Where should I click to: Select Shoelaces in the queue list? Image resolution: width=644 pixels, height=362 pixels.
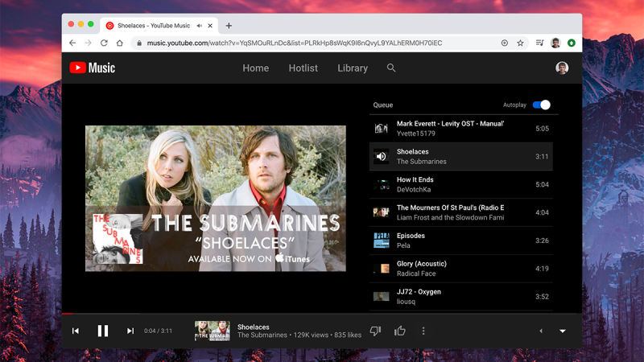click(x=460, y=156)
